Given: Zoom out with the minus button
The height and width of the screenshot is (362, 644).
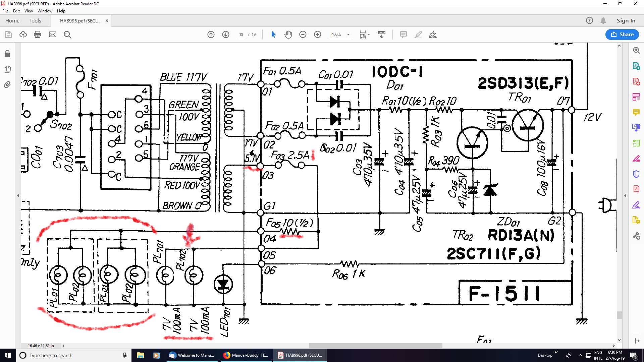Looking at the screenshot, I should pos(303,35).
